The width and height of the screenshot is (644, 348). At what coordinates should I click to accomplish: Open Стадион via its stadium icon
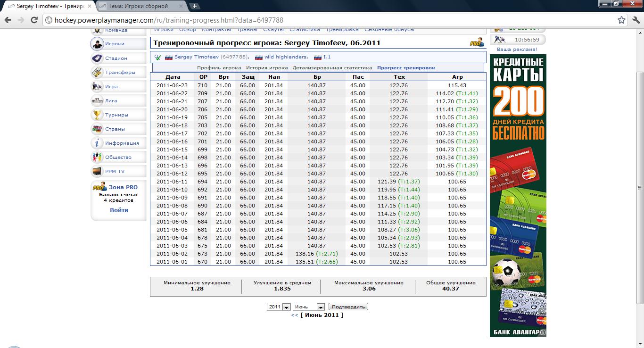point(97,58)
